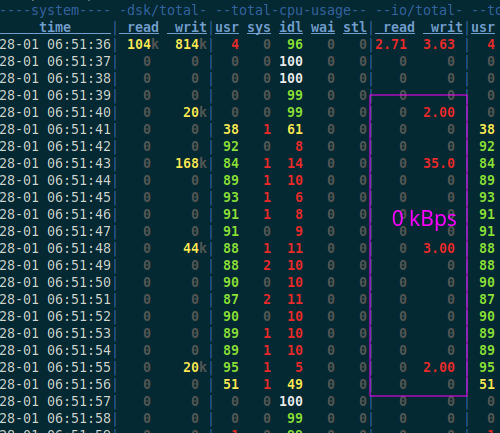Select sys value 2 at 06:51:51
This screenshot has width=500, height=433.
pyautogui.click(x=267, y=299)
